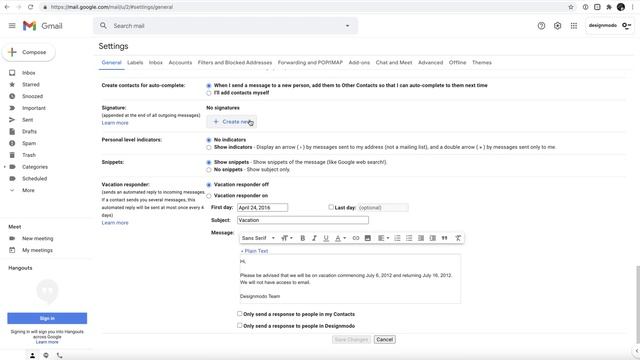Open the browser extensions puzzle icon
This screenshot has width=640, height=360.
coord(609,7)
